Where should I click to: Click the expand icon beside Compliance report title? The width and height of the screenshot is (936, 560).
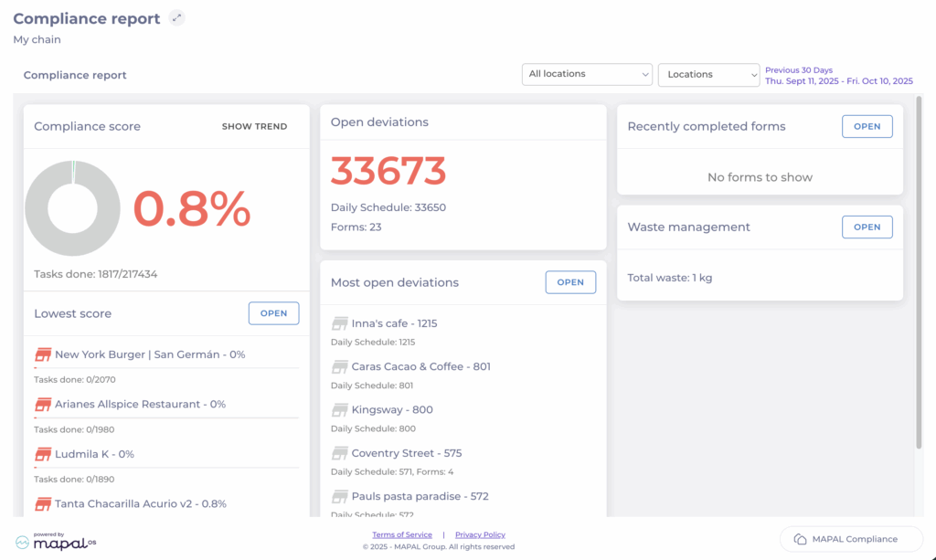tap(177, 18)
